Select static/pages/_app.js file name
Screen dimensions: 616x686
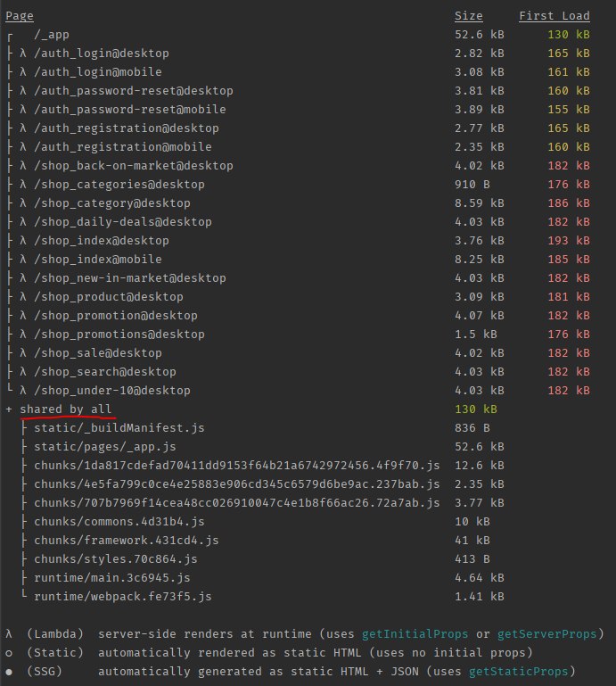pyautogui.click(x=105, y=447)
